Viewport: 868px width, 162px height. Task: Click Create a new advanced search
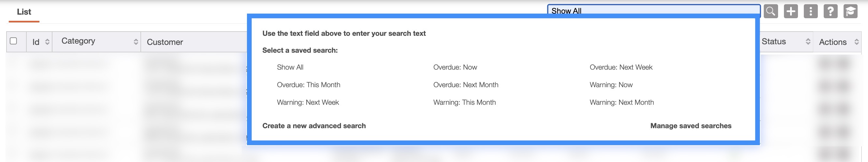tap(314, 126)
